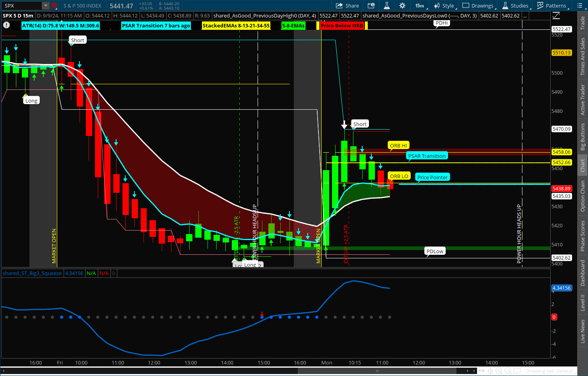
Task: Click the crosshair pan icon at the bottom
Action: click(x=490, y=371)
